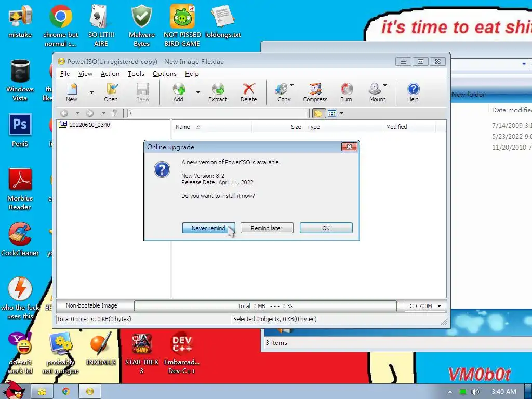Viewport: 532px width, 399px height.
Task: Open the Tools menu
Action: [136, 74]
